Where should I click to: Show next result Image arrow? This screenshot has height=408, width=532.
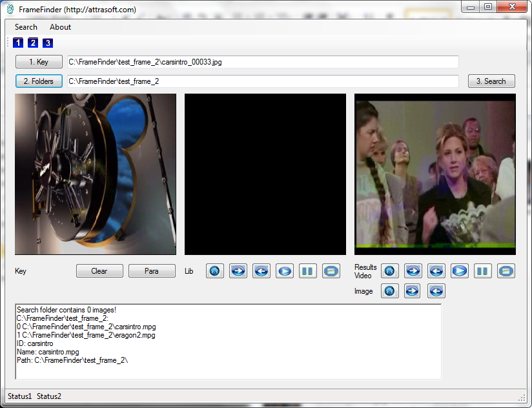pos(413,291)
